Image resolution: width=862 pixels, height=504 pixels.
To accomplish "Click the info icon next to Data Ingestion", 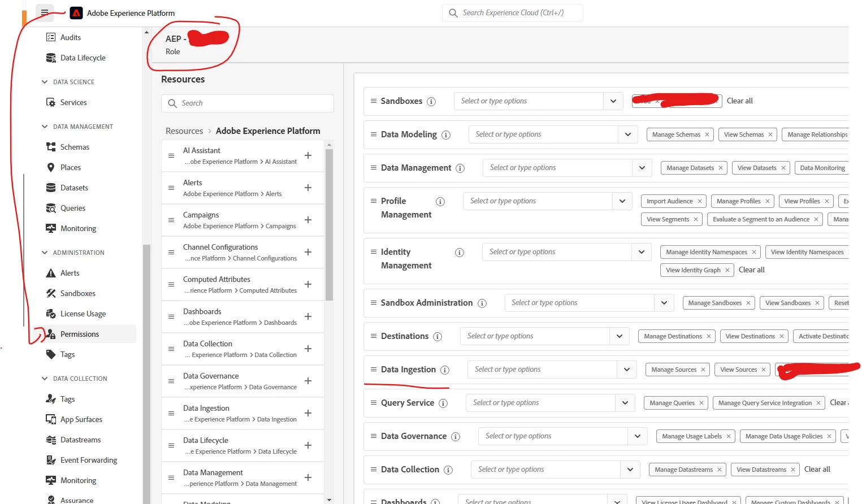I will 445,370.
